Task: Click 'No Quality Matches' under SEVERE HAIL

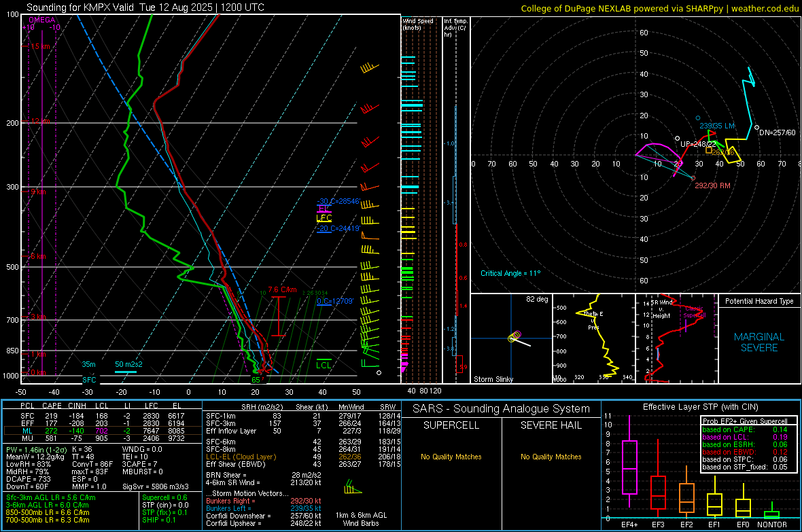Action: pos(551,457)
